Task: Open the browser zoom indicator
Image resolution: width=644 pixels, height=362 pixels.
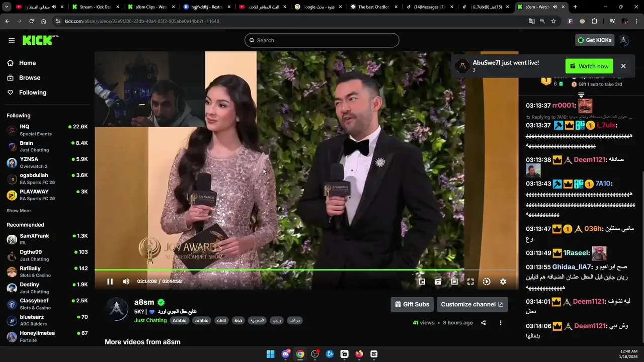Action: (542, 21)
